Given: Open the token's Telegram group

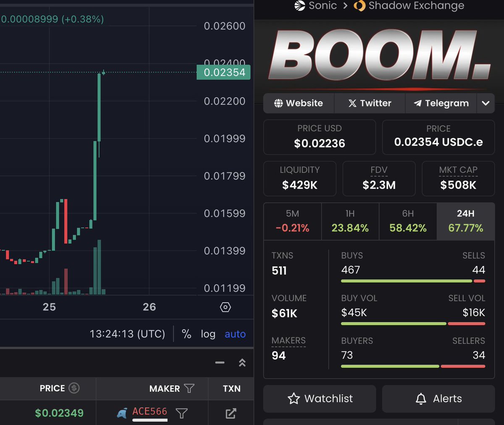Looking at the screenshot, I should [x=441, y=103].
